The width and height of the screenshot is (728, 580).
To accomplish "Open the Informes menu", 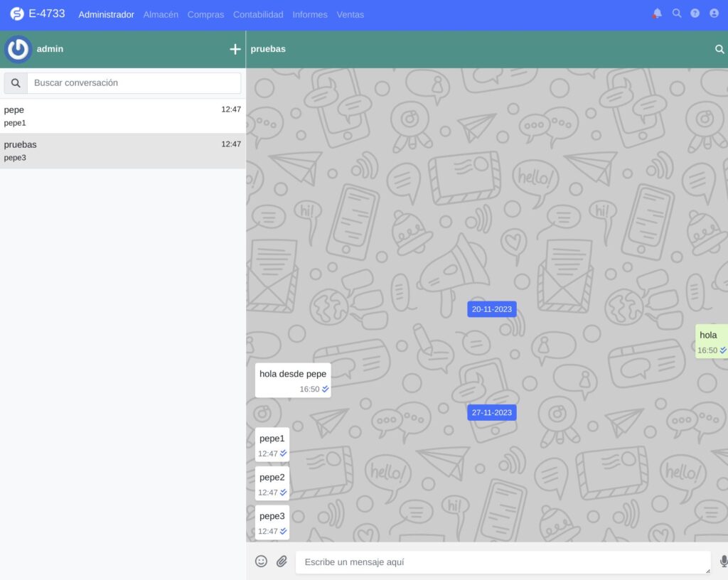I will (x=310, y=14).
